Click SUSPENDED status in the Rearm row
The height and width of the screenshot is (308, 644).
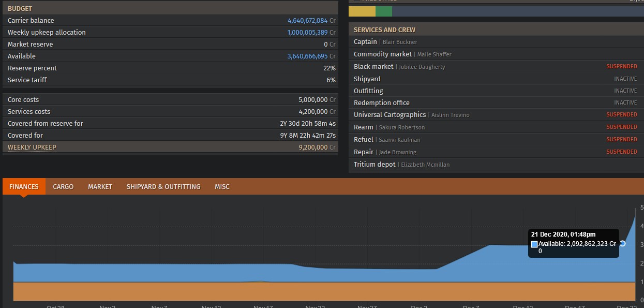[622, 127]
